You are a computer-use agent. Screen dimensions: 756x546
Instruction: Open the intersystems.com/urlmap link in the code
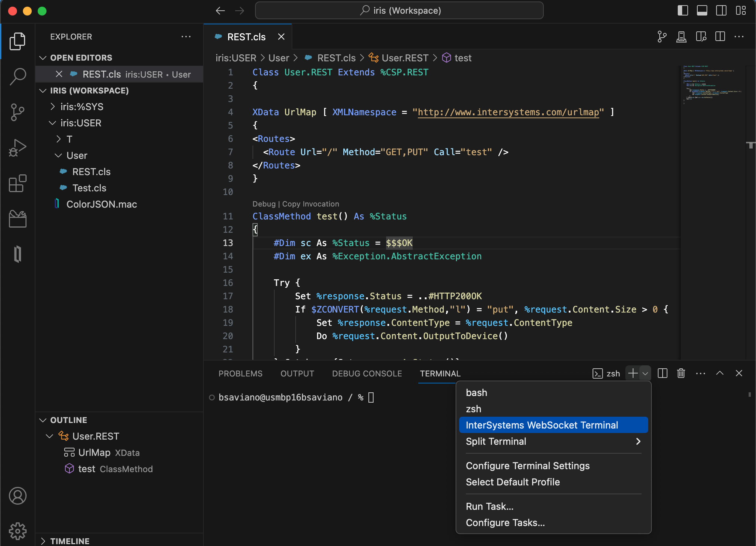[x=508, y=112]
